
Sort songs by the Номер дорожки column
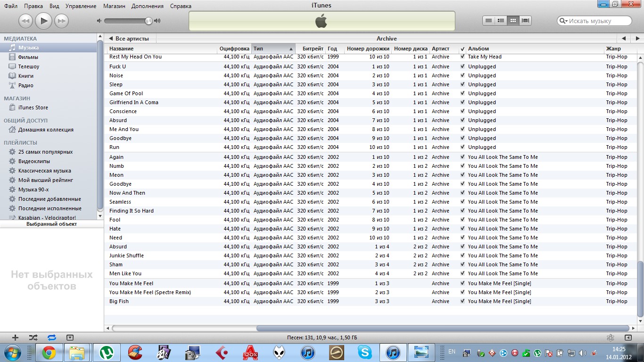[x=367, y=49]
